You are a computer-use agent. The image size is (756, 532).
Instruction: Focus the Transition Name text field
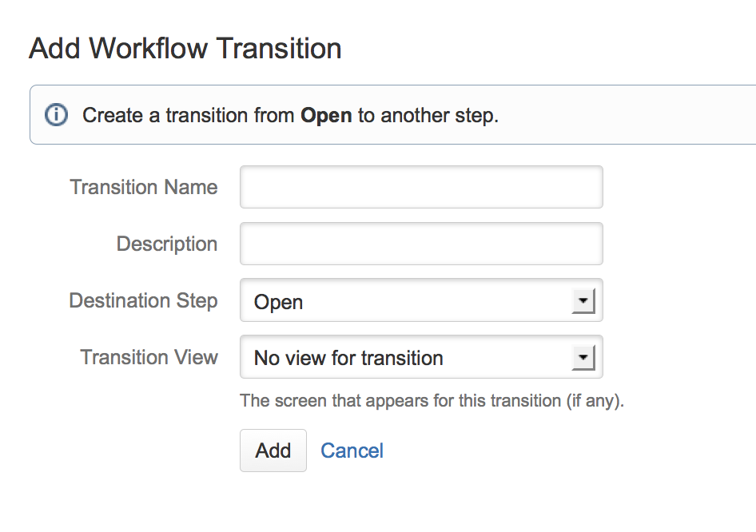click(x=421, y=187)
